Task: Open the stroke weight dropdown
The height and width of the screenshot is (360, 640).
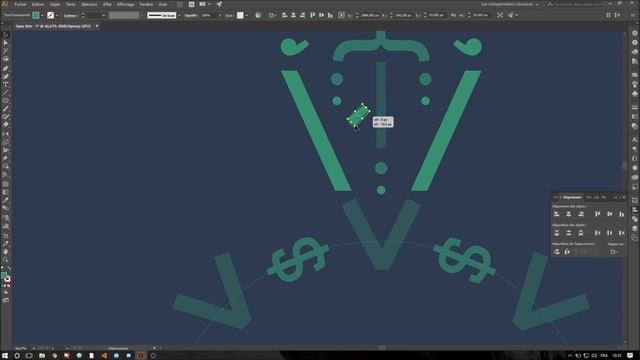Action: [x=104, y=16]
